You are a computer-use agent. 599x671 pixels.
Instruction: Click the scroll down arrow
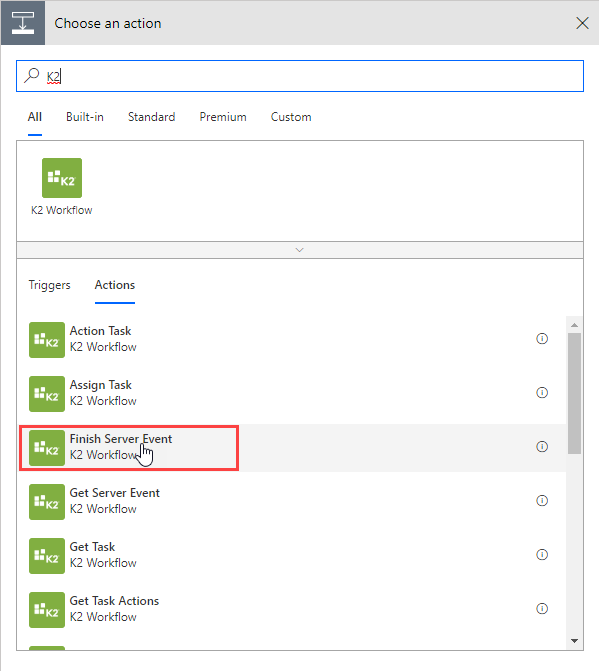tap(574, 641)
